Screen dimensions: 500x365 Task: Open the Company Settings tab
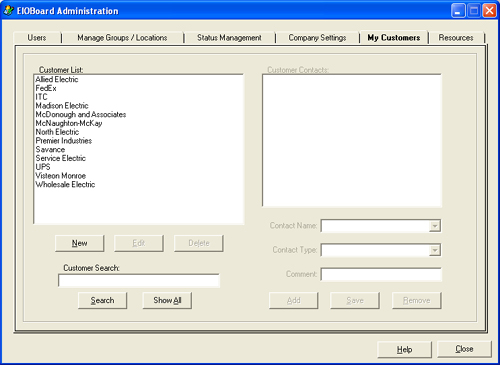tap(317, 38)
